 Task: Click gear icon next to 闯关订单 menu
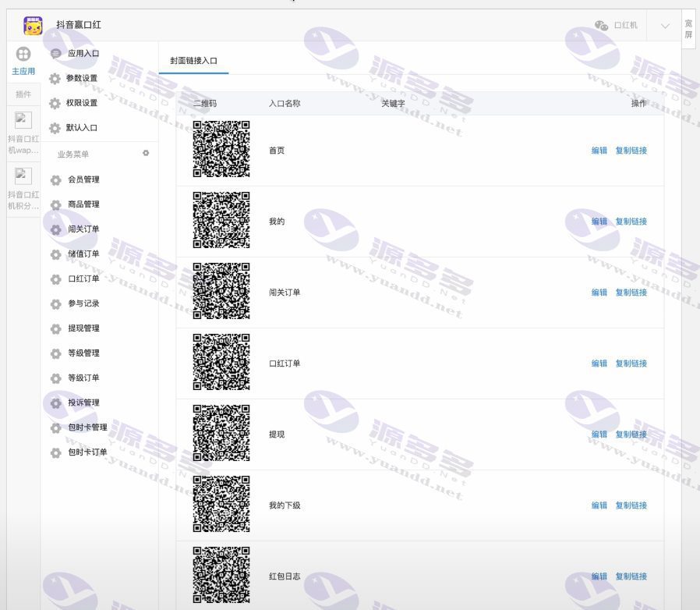click(56, 229)
